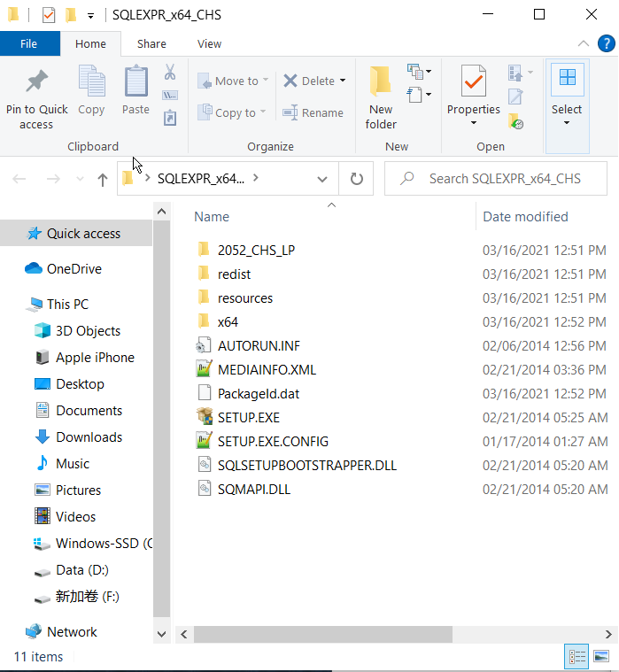
Task: Expand the Copy to dropdown
Action: pos(263,112)
